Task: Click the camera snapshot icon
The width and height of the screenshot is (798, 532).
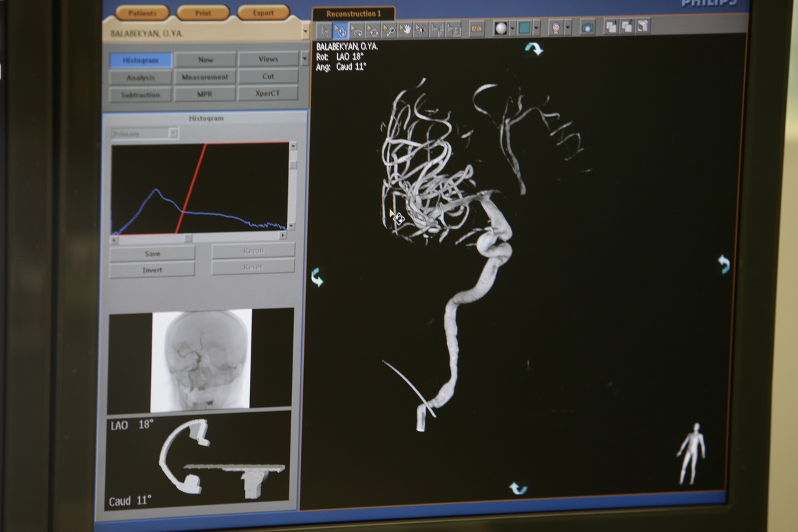Action: point(587,27)
